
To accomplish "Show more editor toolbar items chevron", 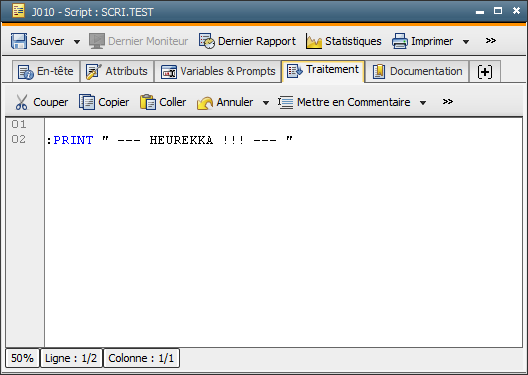I will (x=448, y=102).
